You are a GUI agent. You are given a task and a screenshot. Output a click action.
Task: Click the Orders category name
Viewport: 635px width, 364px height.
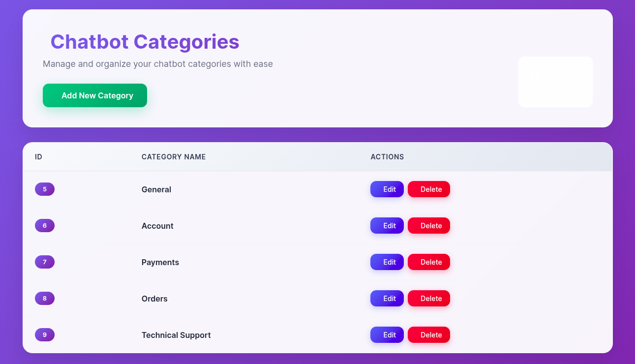(x=154, y=299)
